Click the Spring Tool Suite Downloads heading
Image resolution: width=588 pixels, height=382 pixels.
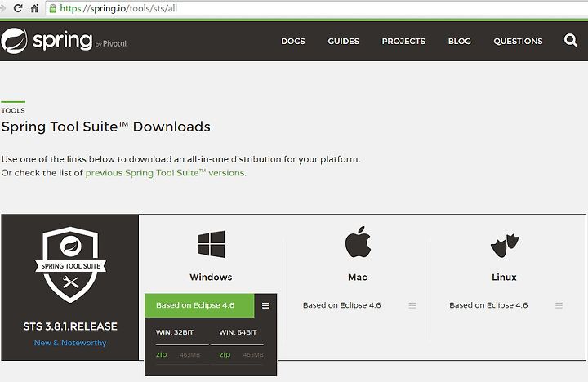(x=105, y=127)
